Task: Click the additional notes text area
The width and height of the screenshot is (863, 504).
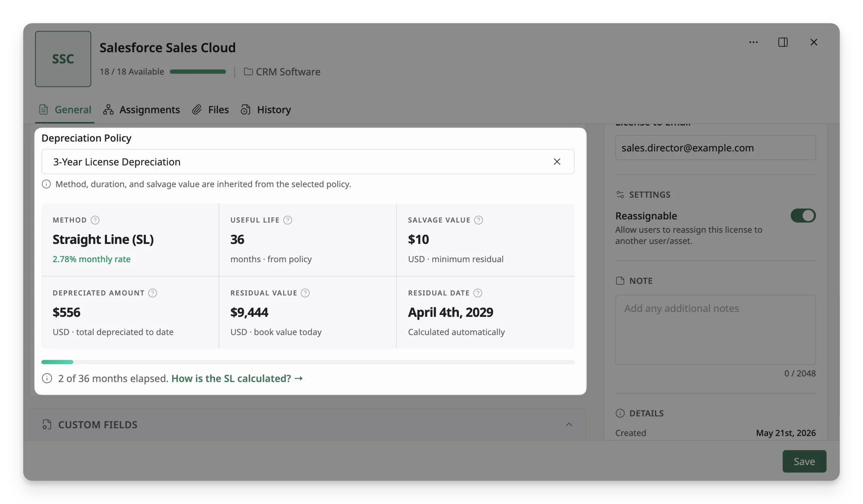Action: pos(715,330)
